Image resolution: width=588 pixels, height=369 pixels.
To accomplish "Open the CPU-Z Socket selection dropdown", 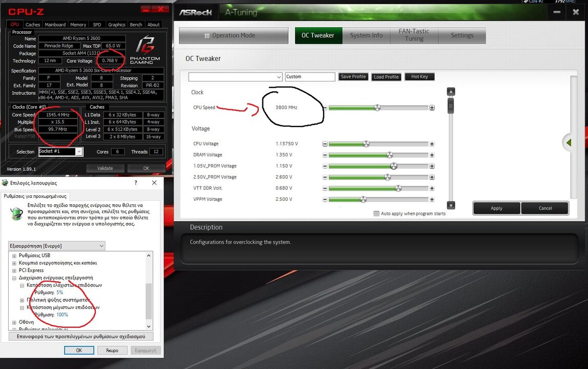I will [79, 152].
